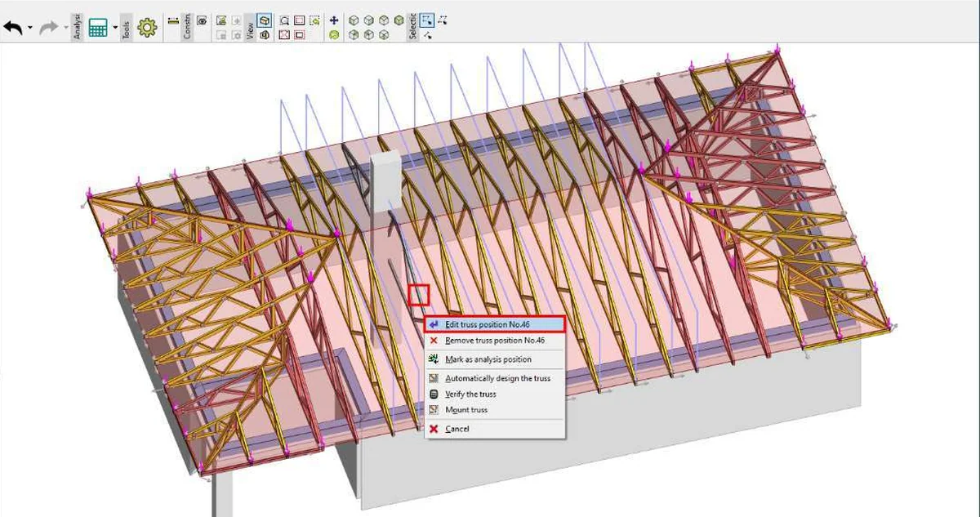This screenshot has width=980, height=517.
Task: Choose Mount truss menu entry
Action: coord(494,409)
